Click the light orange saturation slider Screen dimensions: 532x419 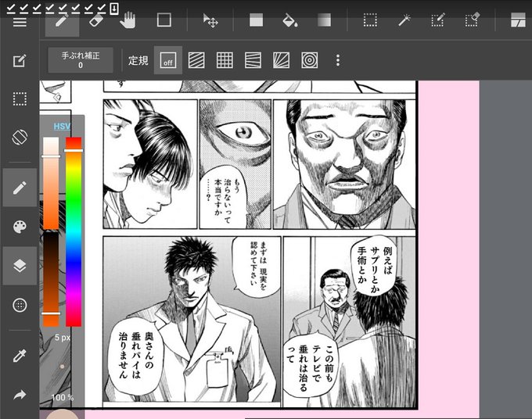click(x=51, y=183)
